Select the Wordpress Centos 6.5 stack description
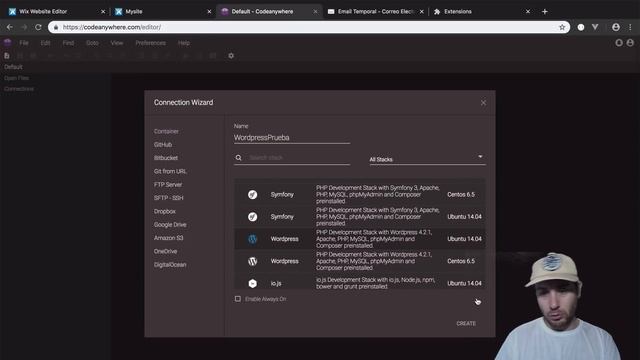Viewport: 640px width, 360px height. pyautogui.click(x=374, y=261)
